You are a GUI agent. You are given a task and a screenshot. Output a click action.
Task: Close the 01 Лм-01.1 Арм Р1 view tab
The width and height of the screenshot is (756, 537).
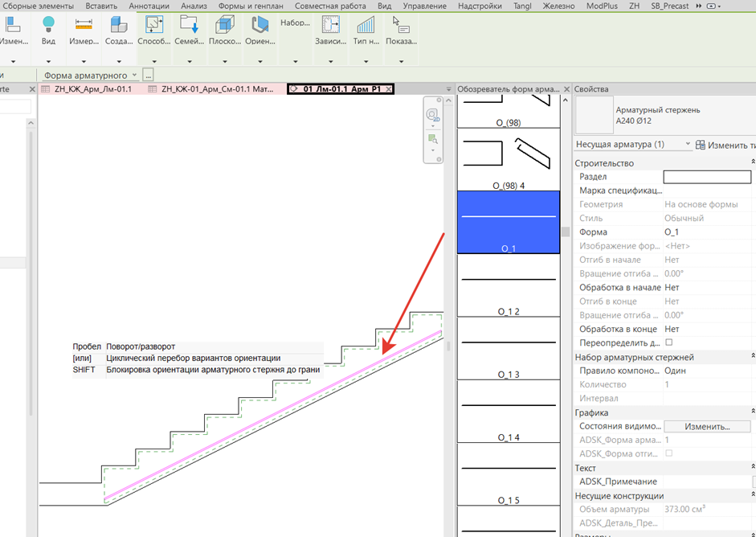click(389, 88)
